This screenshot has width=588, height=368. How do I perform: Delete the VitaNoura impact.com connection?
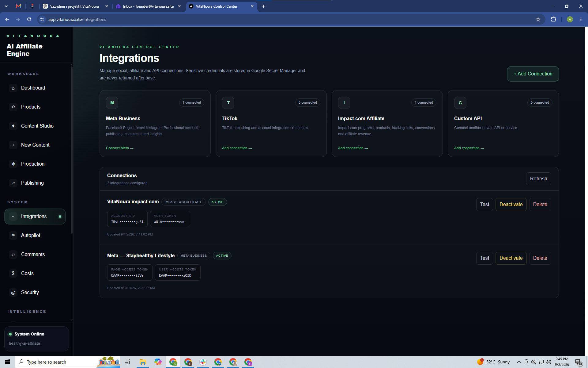pos(540,205)
